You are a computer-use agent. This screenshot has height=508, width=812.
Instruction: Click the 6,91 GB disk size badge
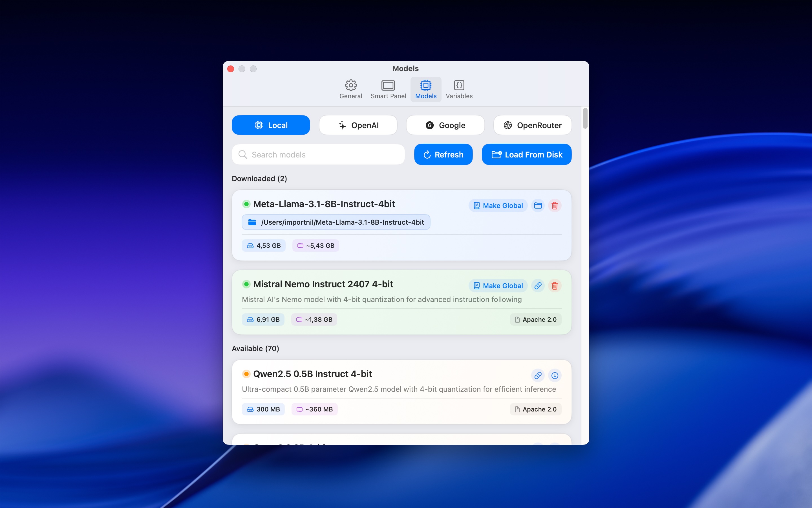(x=263, y=319)
